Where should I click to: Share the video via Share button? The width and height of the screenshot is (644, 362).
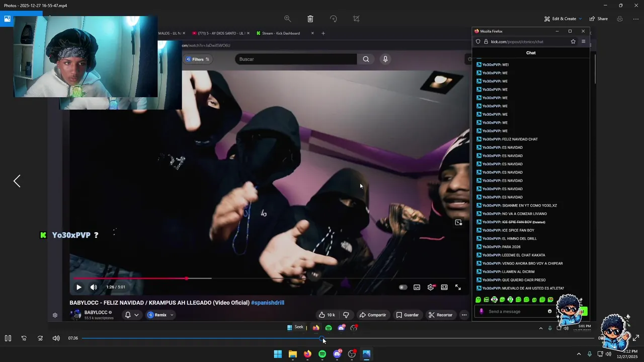(x=599, y=19)
